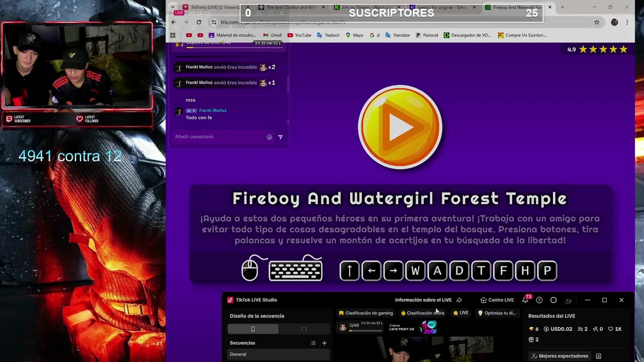Select the General scene
The image size is (644, 362).
[x=279, y=354]
